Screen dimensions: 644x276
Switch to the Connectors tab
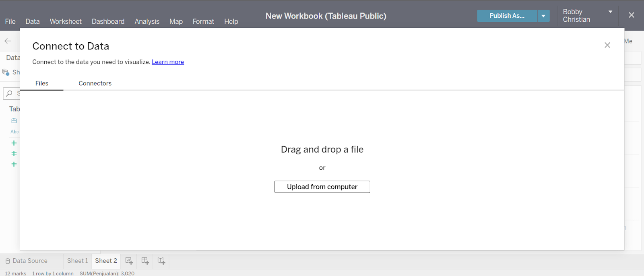click(x=95, y=83)
